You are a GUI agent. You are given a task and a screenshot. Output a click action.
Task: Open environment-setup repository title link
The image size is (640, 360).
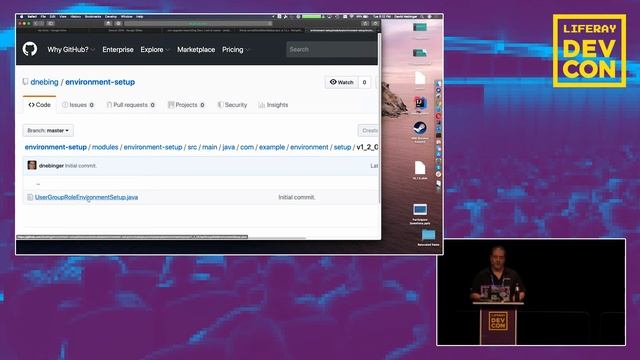(100, 82)
